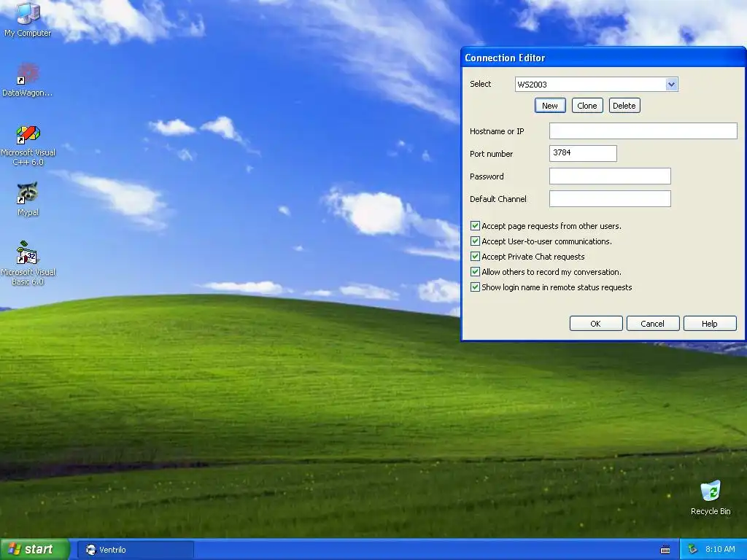Delete the selected connection

tap(624, 106)
